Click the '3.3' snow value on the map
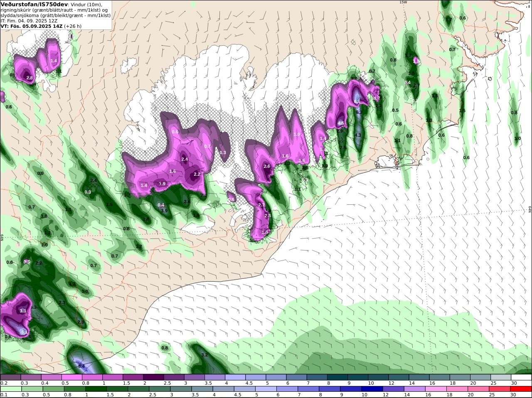The width and height of the screenshot is (532, 398). pyautogui.click(x=23, y=311)
